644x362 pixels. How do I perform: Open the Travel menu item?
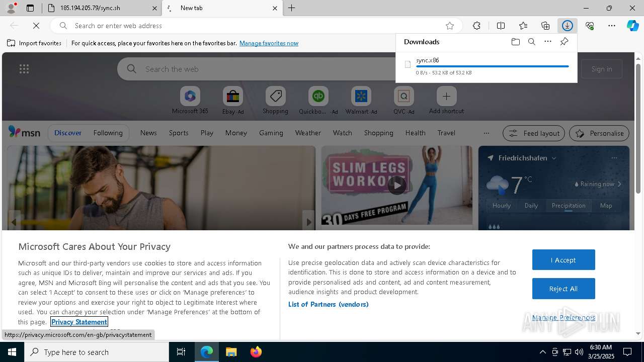pyautogui.click(x=446, y=133)
